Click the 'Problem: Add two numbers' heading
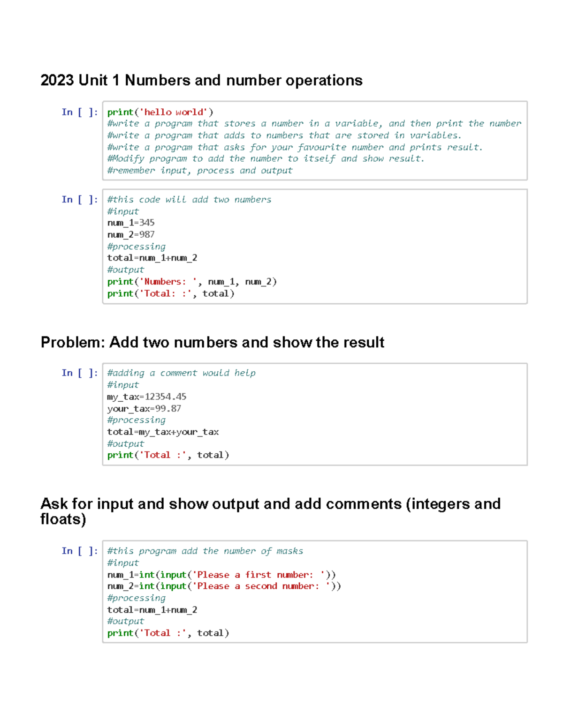Image resolution: width=563 pixels, height=728 pixels. (213, 342)
